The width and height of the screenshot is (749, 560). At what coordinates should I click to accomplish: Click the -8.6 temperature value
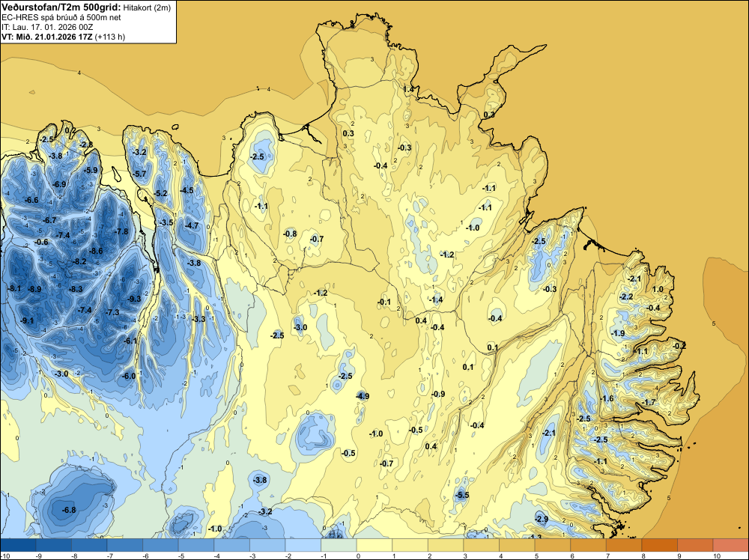tap(96, 251)
